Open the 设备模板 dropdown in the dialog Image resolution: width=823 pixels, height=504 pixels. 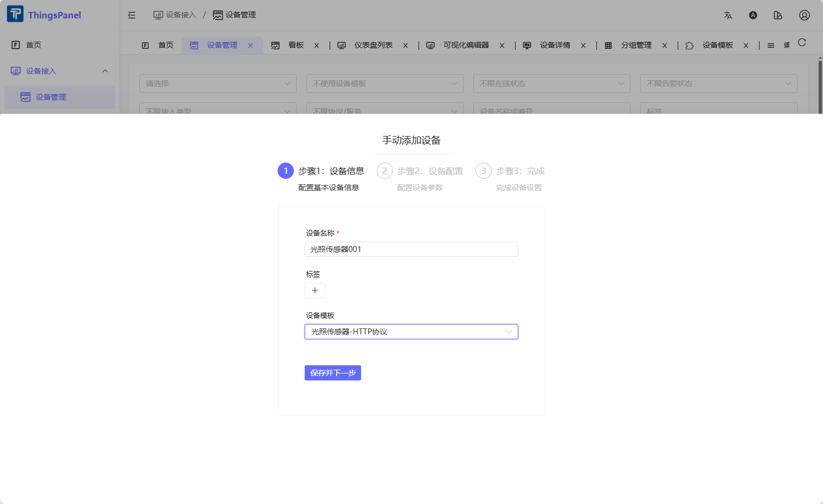tap(411, 332)
